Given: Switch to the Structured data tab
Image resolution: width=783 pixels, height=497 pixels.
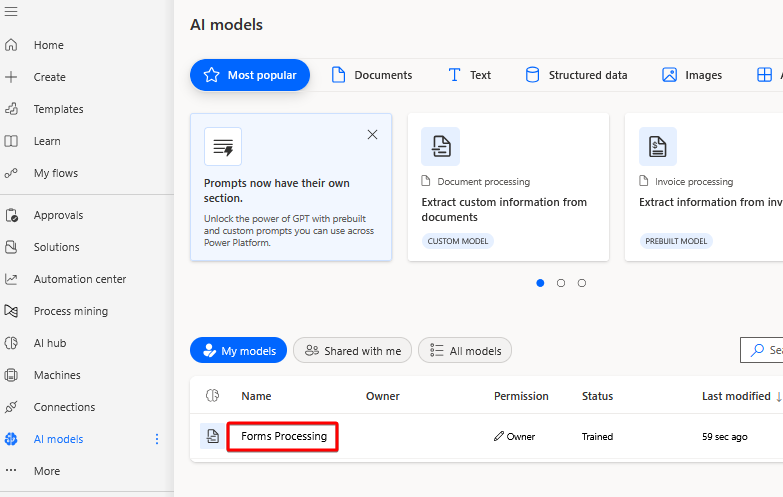Looking at the screenshot, I should 577,75.
